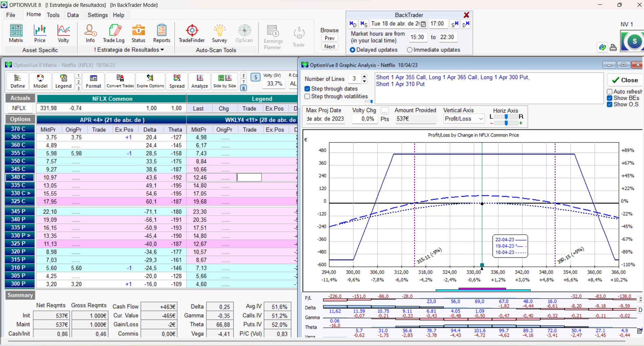Step forward one day in BackTrader
644x346 pixels.
pos(466,24)
